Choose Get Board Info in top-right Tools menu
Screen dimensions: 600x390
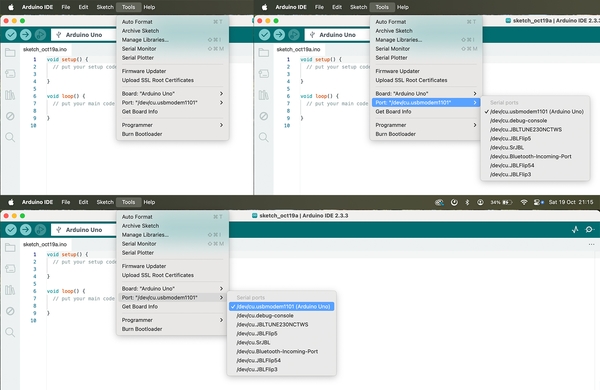426,112
